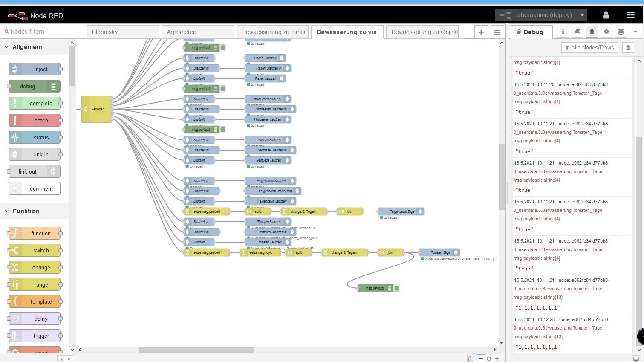Select the Tomaten Tage output node

pyautogui.click(x=439, y=252)
